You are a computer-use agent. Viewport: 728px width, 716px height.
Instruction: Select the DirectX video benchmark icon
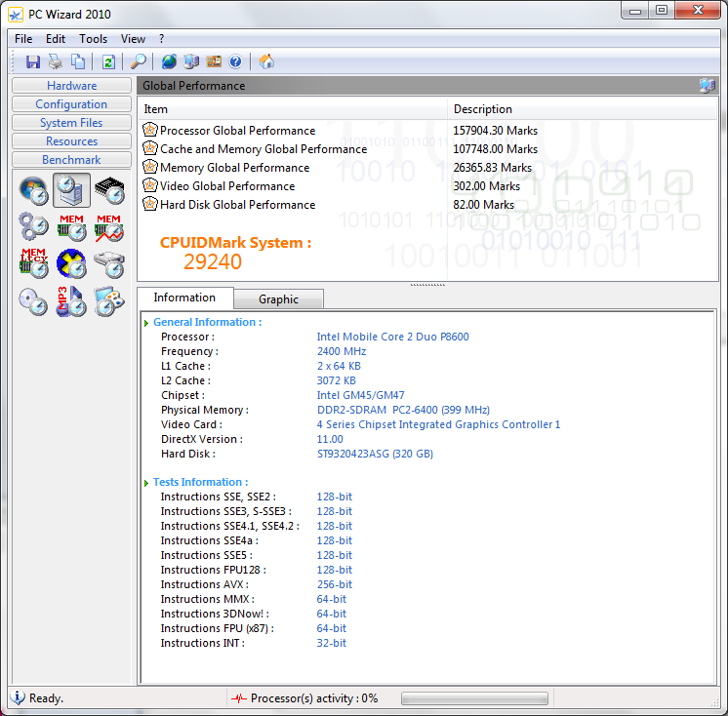pos(71,263)
